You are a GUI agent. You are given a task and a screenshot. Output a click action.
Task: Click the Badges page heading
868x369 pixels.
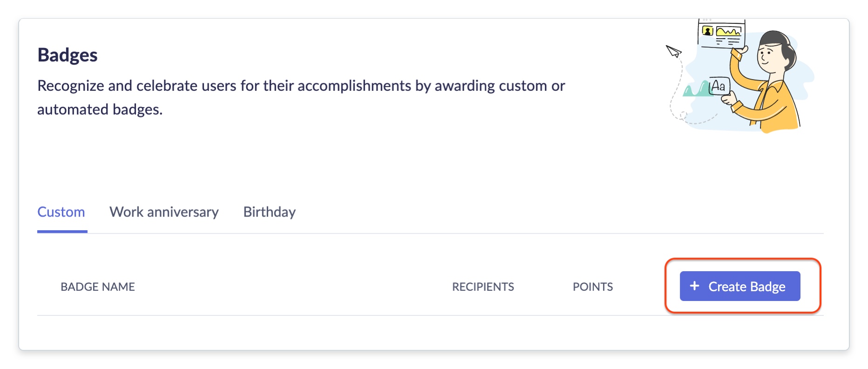pyautogui.click(x=68, y=55)
